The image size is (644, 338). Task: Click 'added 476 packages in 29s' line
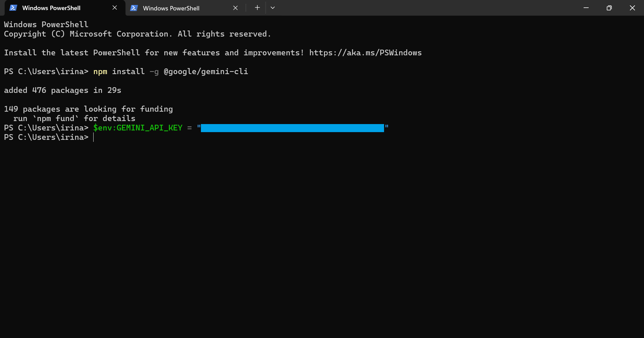(63, 90)
